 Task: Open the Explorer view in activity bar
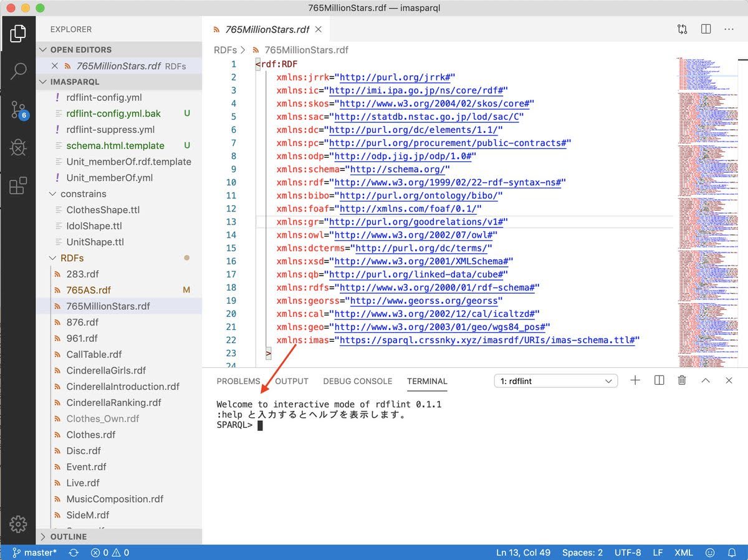pyautogui.click(x=18, y=34)
